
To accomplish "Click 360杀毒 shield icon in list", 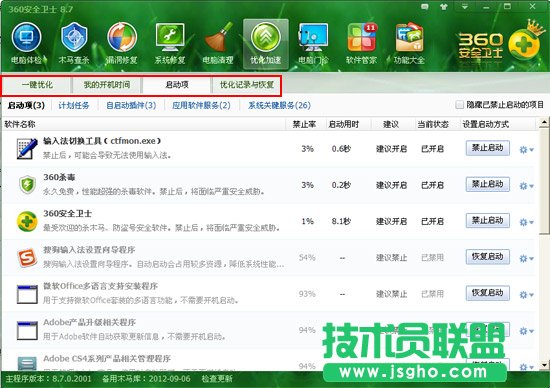I will 27,185.
